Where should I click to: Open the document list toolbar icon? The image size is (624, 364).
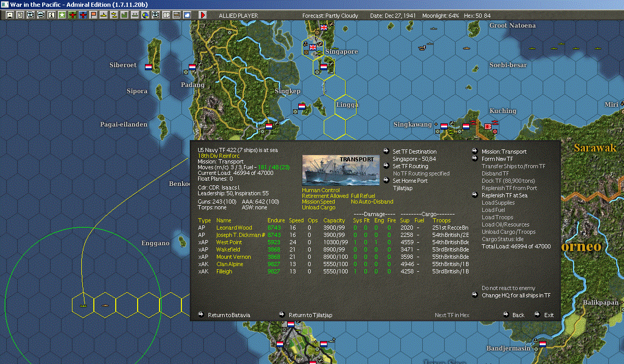click(x=20, y=15)
